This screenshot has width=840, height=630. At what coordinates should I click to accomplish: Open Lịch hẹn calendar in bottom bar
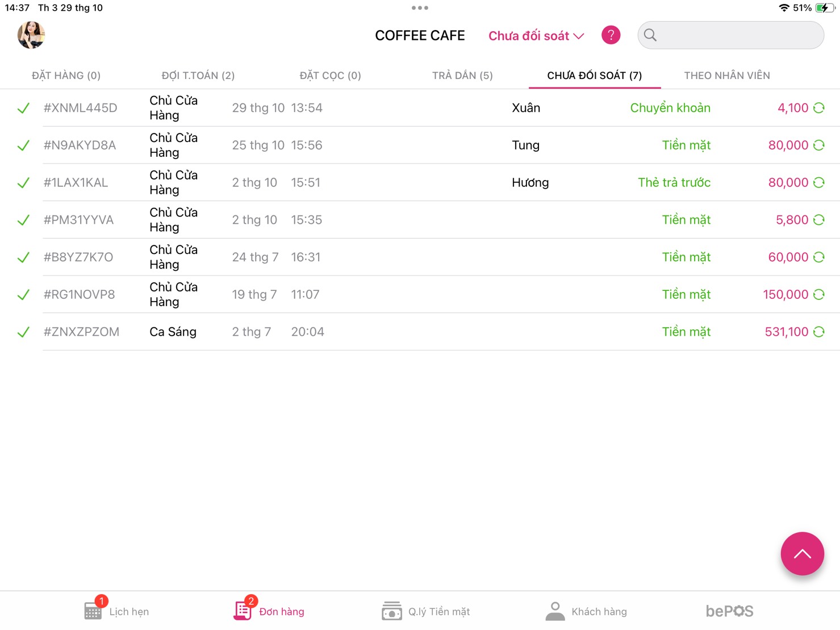[116, 611]
